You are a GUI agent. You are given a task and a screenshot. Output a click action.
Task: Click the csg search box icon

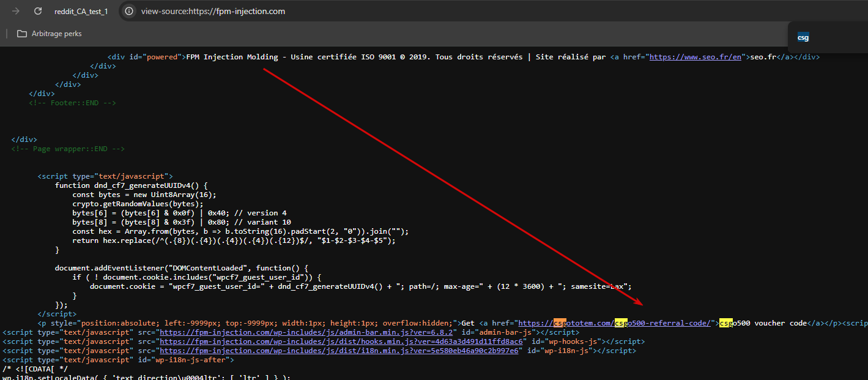[x=803, y=37]
